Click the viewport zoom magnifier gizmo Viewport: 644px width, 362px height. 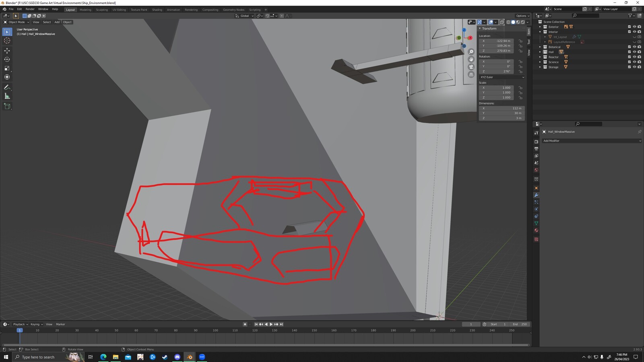[471, 52]
